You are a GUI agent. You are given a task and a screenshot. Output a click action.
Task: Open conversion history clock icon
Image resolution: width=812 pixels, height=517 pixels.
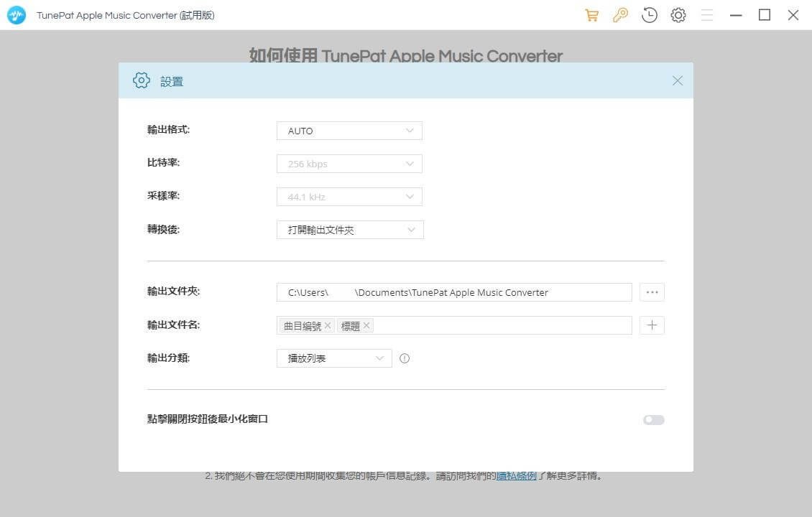point(650,15)
